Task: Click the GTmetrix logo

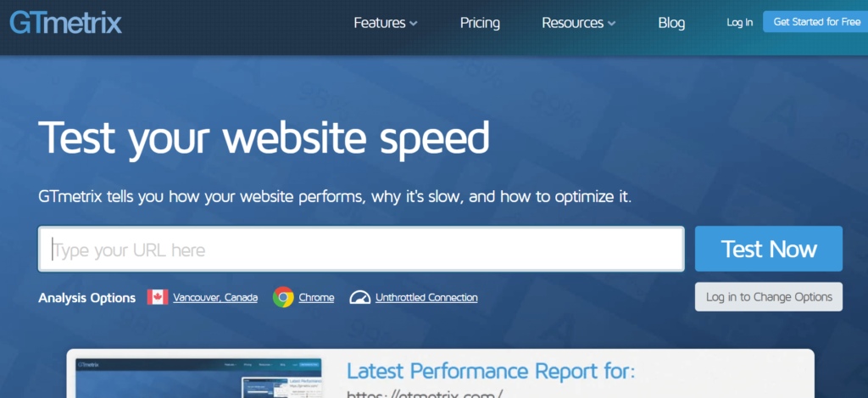Action: tap(66, 23)
